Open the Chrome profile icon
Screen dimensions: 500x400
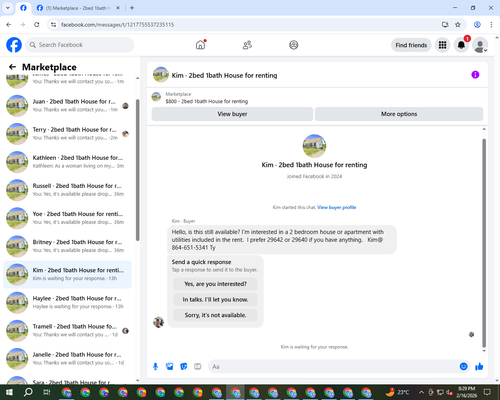477,25
